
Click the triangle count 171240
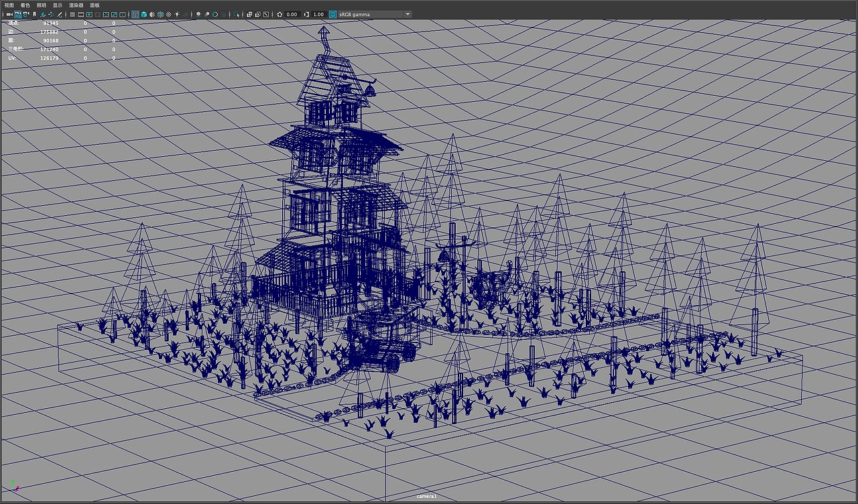point(50,49)
